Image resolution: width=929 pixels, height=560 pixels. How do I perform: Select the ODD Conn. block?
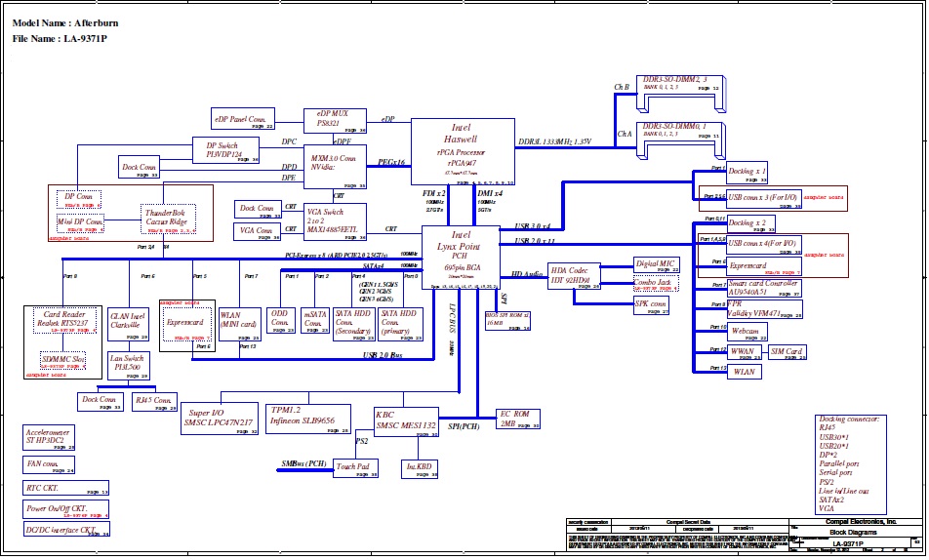281,321
